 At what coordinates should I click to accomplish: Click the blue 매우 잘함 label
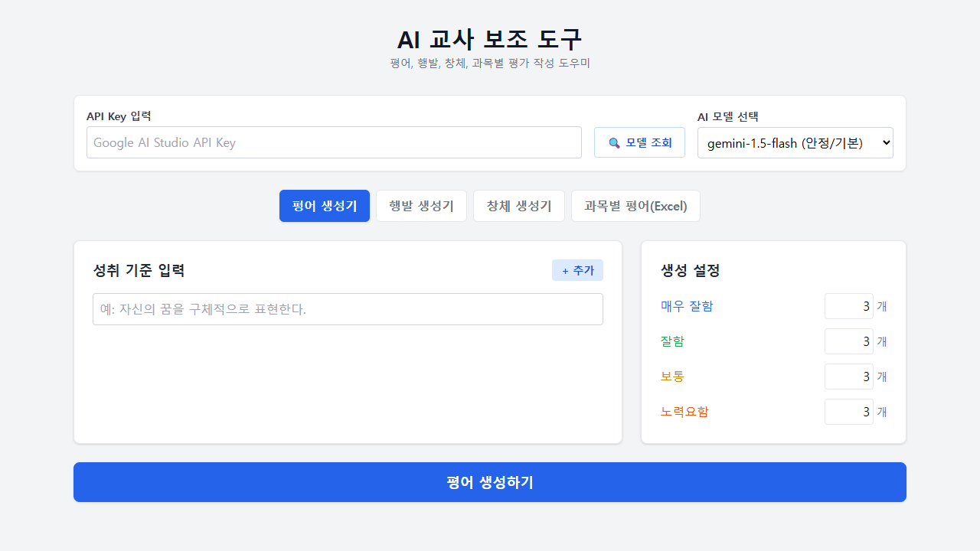pos(687,306)
